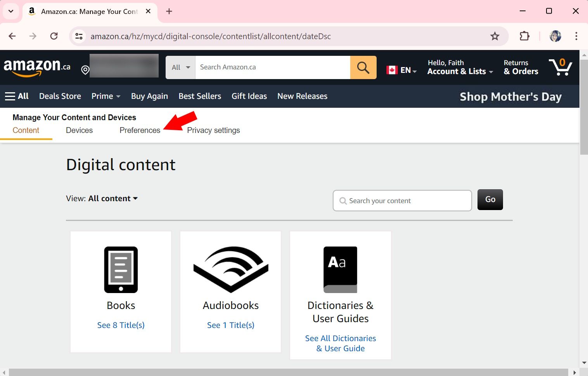This screenshot has height=376, width=588.
Task: Open the Amazon.ca home page logo
Action: point(37,67)
